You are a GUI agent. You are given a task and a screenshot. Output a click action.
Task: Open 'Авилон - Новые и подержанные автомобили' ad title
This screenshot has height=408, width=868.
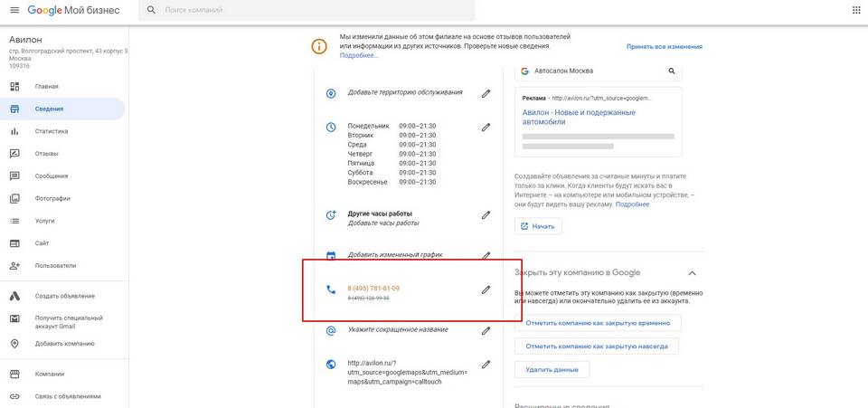pos(579,117)
